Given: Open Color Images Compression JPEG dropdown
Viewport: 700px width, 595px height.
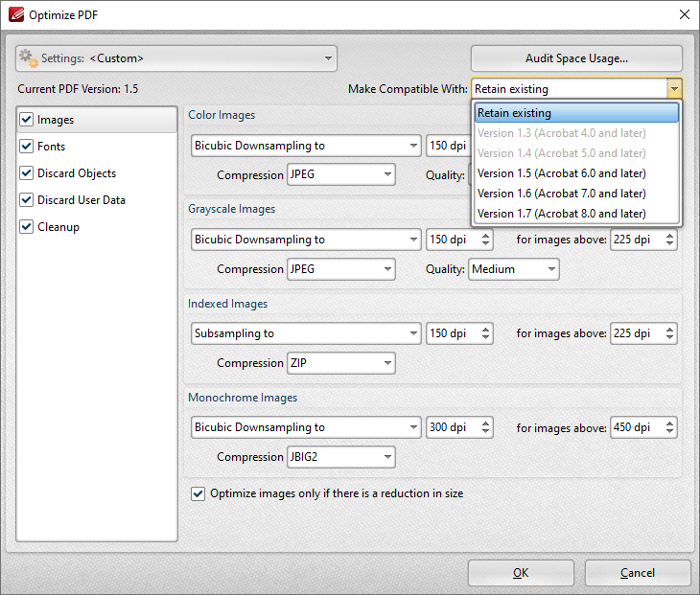Looking at the screenshot, I should pos(341,174).
